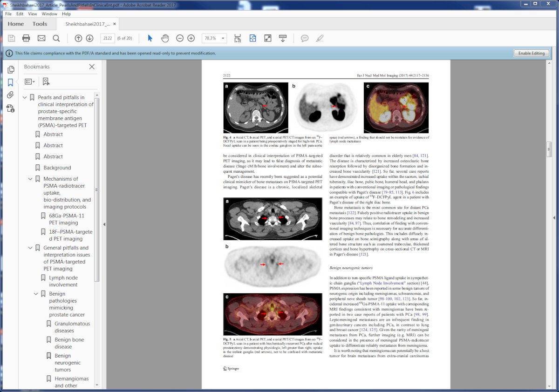The height and width of the screenshot is (392, 559).
Task: Switch to the Tools tab
Action: 40,24
